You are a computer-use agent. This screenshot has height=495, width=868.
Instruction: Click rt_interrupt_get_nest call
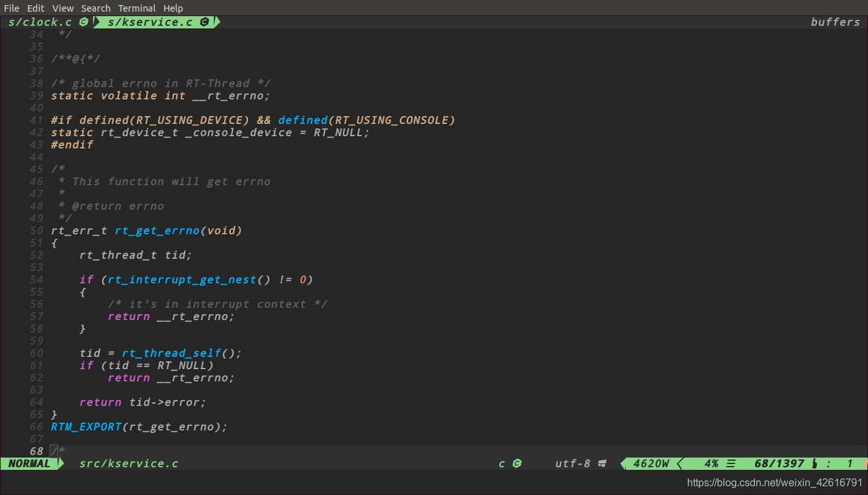coord(182,279)
